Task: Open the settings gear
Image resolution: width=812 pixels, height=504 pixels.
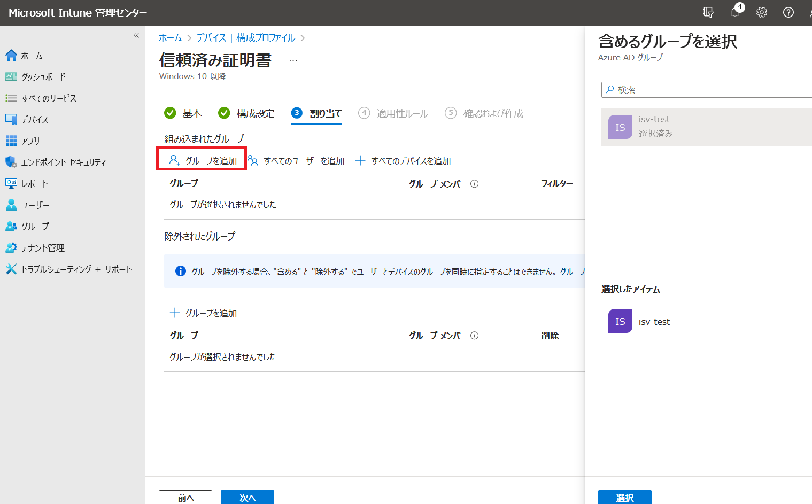Action: pos(762,12)
